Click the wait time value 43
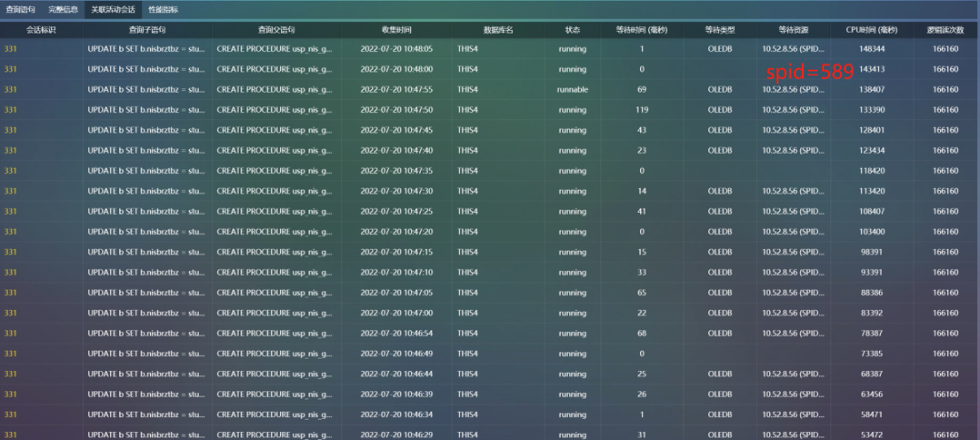The height and width of the screenshot is (440, 980). point(642,130)
